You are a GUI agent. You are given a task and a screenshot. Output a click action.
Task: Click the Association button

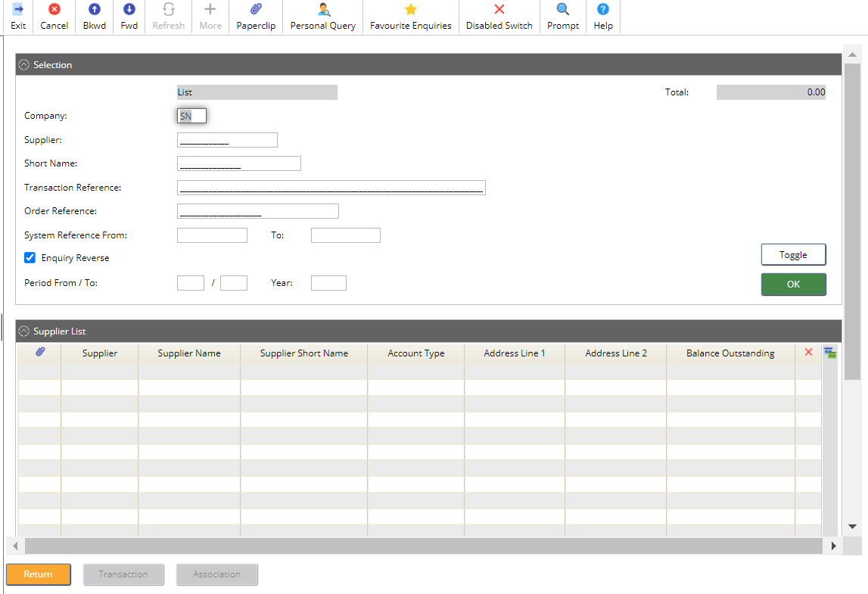(x=217, y=574)
